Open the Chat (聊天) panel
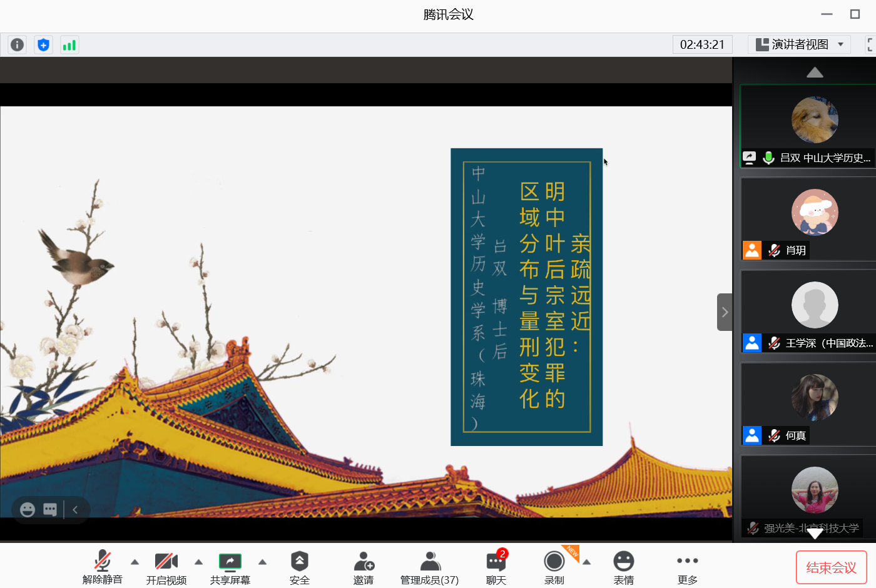Screen dimensions: 876x588 click(x=496, y=567)
